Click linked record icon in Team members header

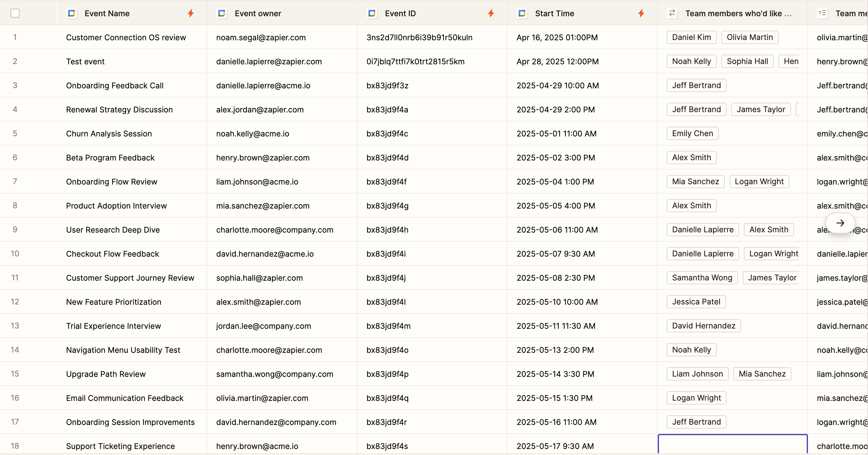(672, 14)
